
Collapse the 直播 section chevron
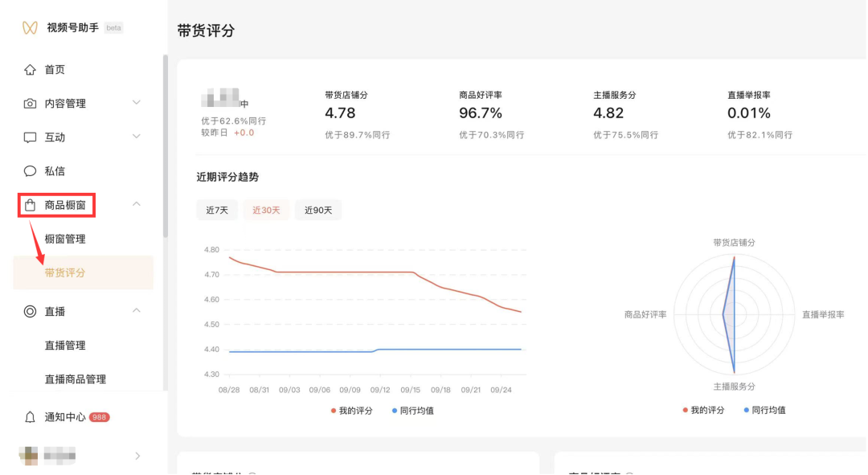tap(138, 311)
